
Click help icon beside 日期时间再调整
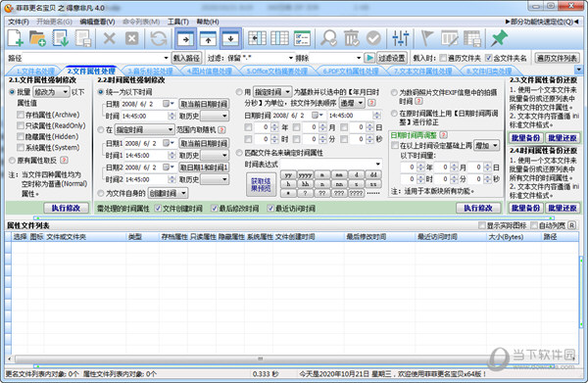point(443,135)
